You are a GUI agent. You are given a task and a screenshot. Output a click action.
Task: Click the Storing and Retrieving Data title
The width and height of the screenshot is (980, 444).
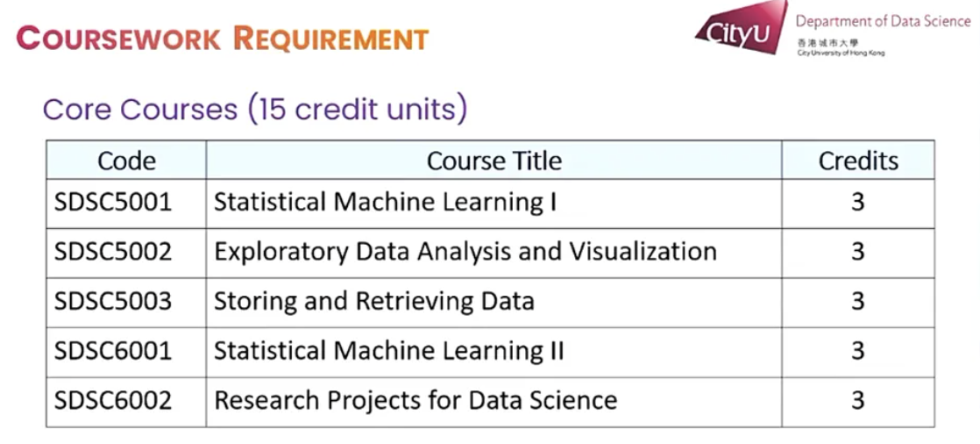point(374,301)
